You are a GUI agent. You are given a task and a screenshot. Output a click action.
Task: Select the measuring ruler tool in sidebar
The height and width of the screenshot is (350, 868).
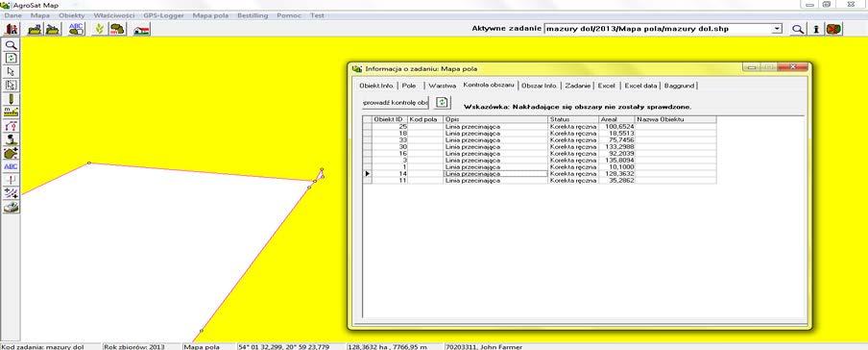pyautogui.click(x=12, y=112)
